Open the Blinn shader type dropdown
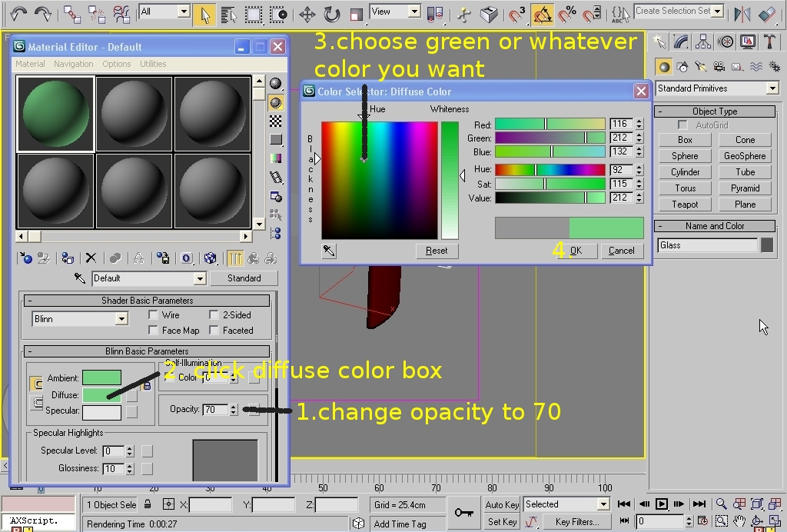 point(121,319)
